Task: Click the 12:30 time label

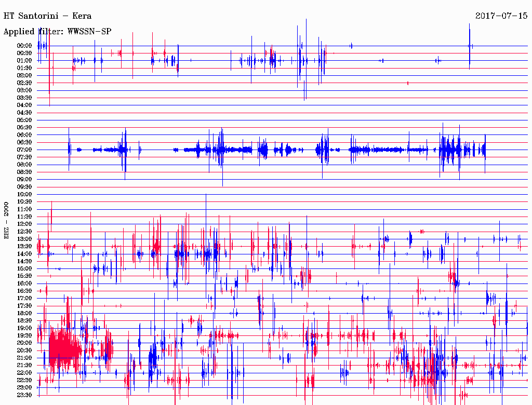Action: [x=24, y=232]
